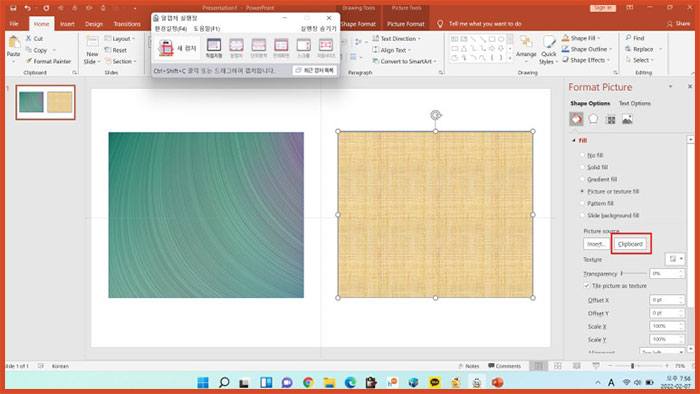This screenshot has width=700, height=394.
Task: Choose Solid fill radio option
Action: click(582, 167)
